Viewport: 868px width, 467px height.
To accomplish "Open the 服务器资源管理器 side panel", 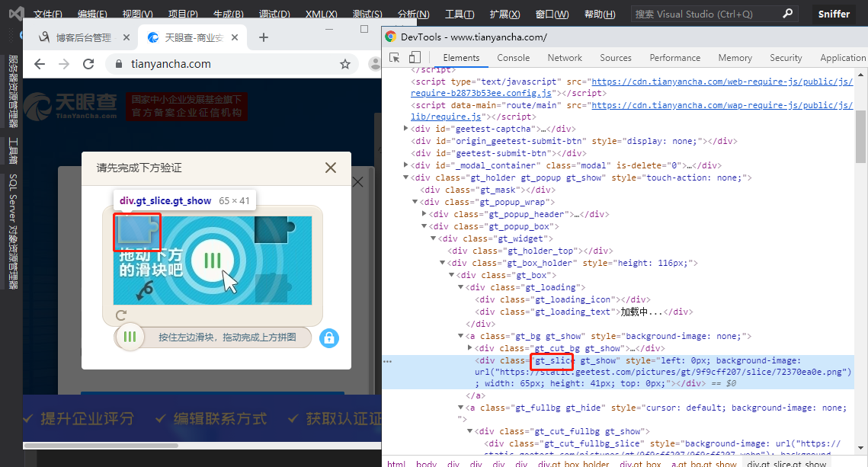I will 13,91.
